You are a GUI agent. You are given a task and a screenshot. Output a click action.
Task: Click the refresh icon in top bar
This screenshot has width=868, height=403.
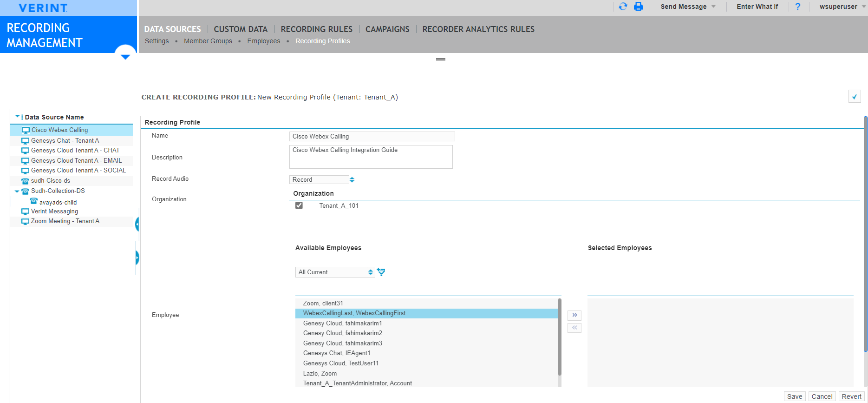623,7
